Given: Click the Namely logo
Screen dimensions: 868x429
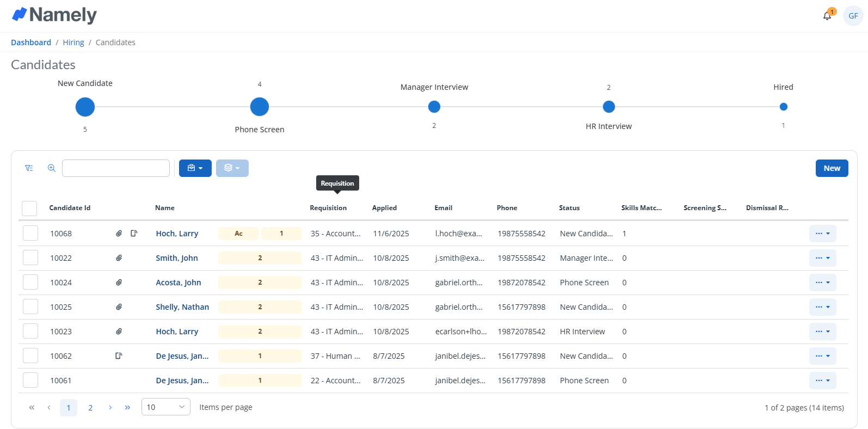Looking at the screenshot, I should coord(54,15).
